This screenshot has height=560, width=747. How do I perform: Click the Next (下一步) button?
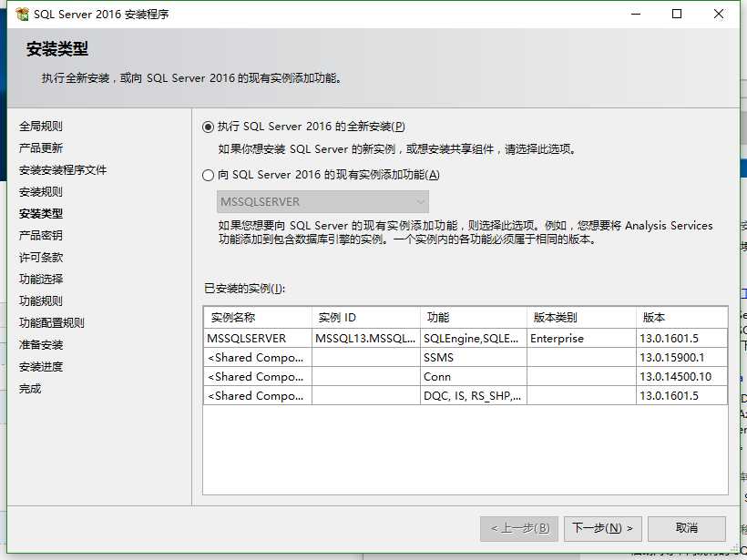pos(603,528)
